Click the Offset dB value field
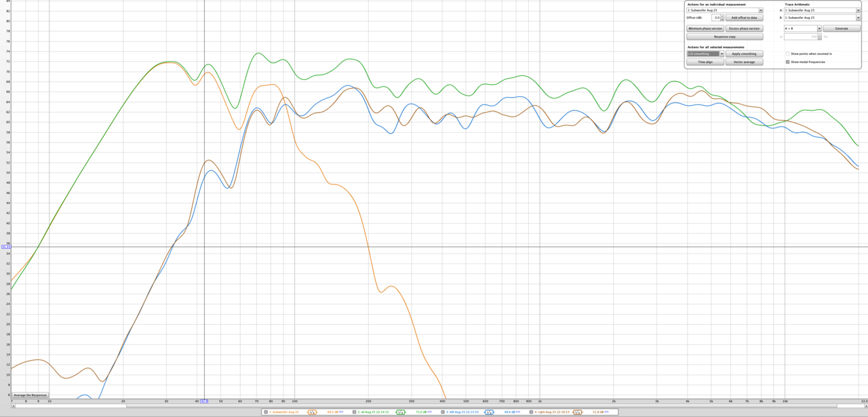 click(715, 18)
